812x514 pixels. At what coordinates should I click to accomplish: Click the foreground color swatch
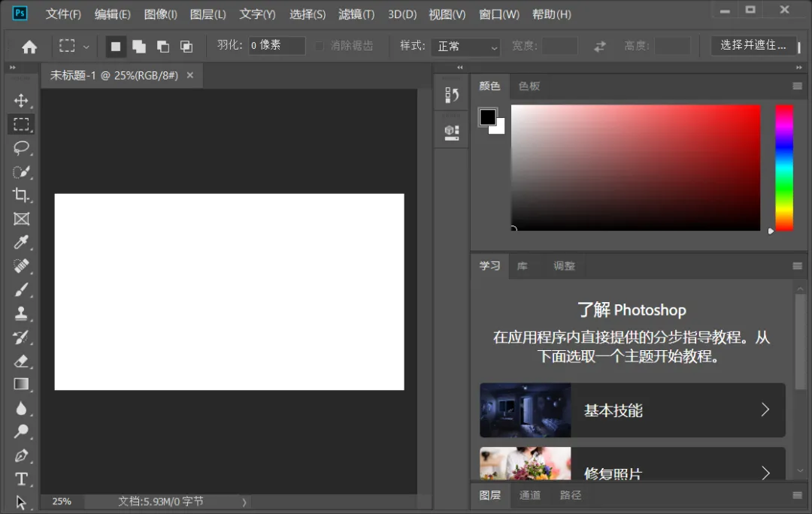pyautogui.click(x=487, y=117)
